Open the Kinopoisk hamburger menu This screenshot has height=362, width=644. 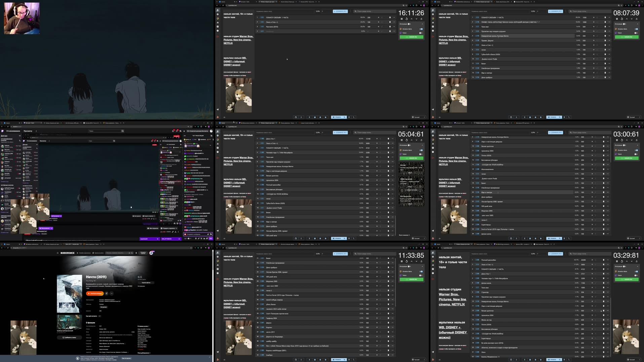pos(58,253)
